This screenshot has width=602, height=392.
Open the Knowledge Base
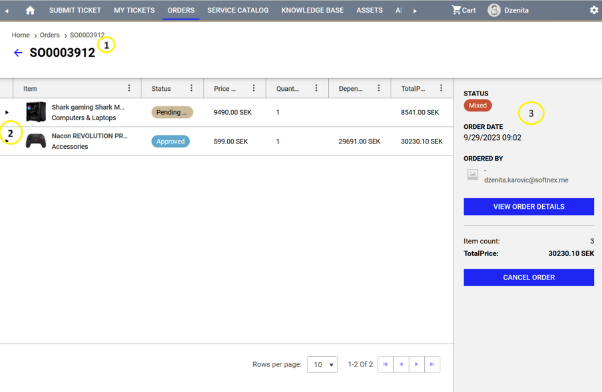tap(313, 10)
